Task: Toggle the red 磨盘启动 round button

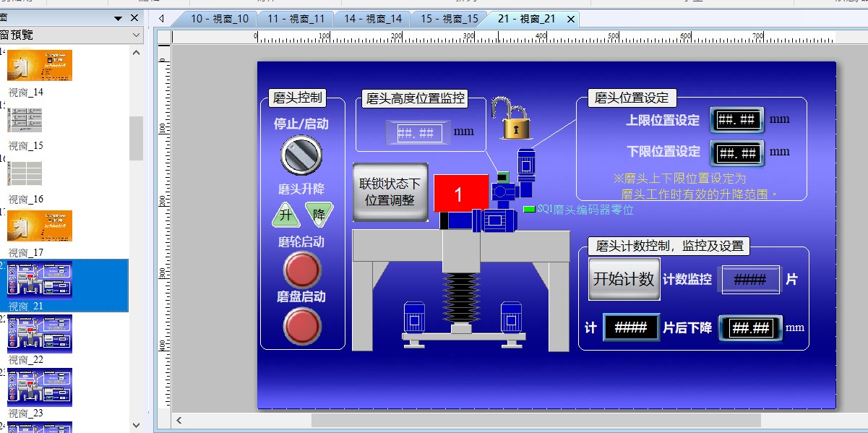Action: tap(301, 325)
